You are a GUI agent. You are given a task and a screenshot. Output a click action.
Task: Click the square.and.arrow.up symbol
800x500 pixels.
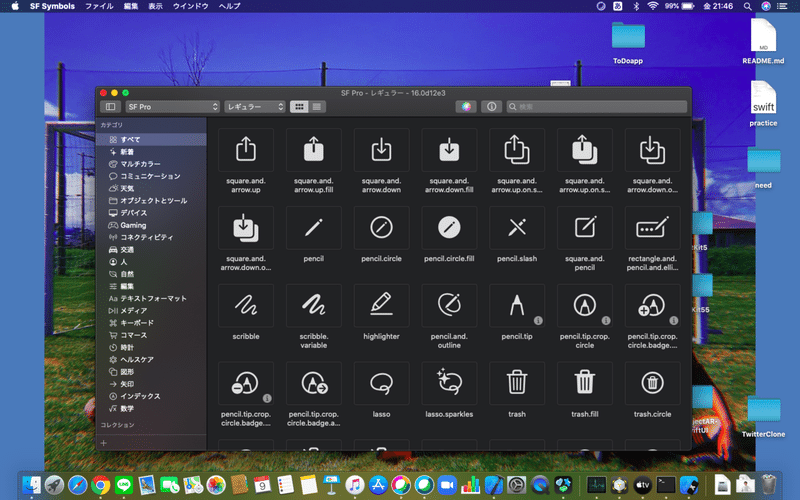click(245, 150)
